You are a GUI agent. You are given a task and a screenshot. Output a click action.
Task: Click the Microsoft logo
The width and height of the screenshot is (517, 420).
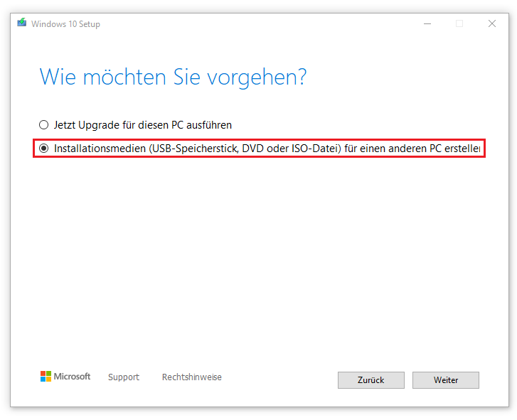[x=65, y=376]
